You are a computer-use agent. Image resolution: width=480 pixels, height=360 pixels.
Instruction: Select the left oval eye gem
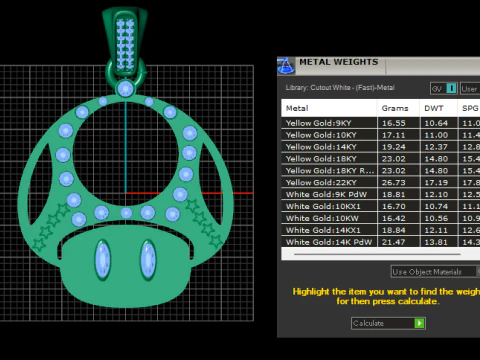pos(103,260)
